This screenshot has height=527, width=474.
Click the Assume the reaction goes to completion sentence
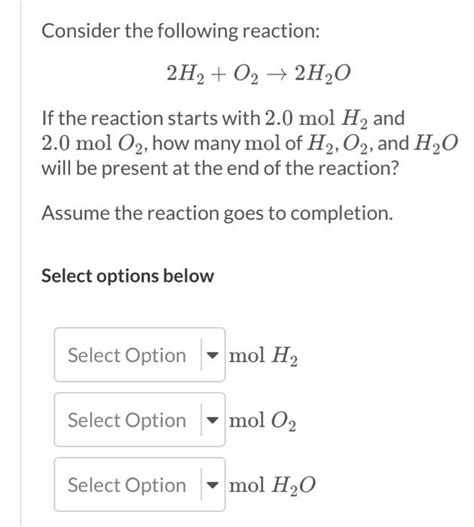point(217,213)
